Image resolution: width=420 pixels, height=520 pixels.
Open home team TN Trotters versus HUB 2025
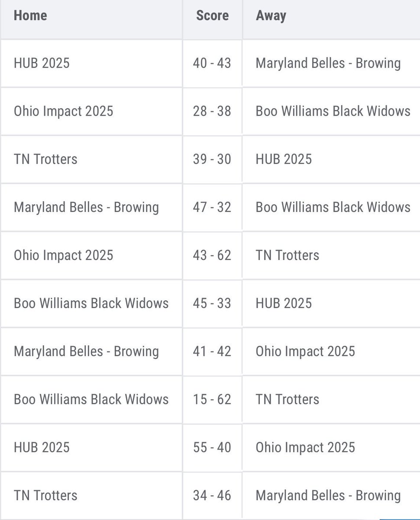[45, 159]
